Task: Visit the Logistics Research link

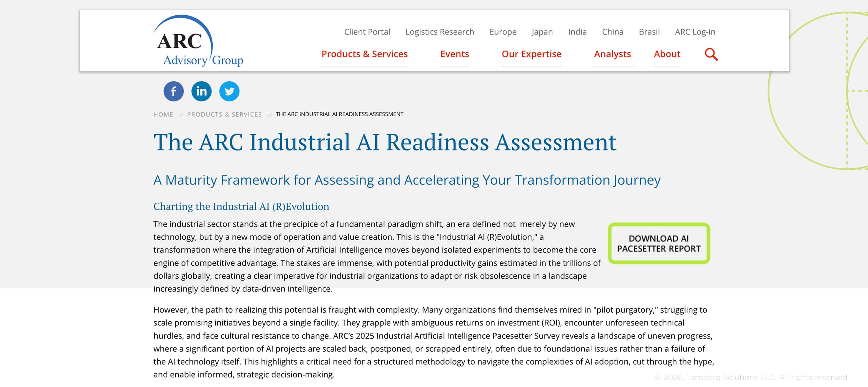Action: pyautogui.click(x=439, y=32)
